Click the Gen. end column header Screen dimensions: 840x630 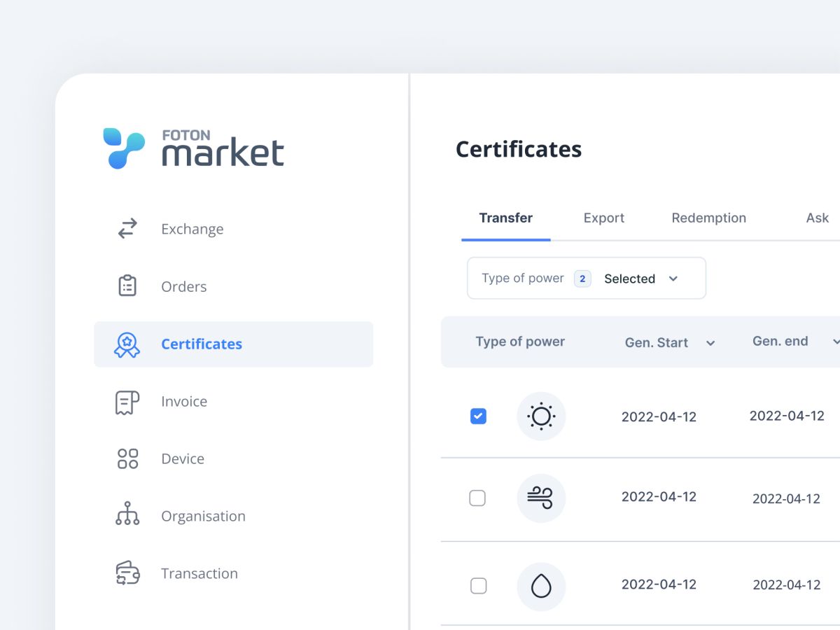coord(780,342)
